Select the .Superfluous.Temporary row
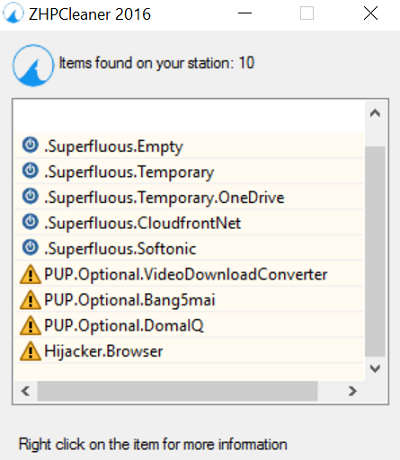This screenshot has height=460, width=400. coord(189,171)
